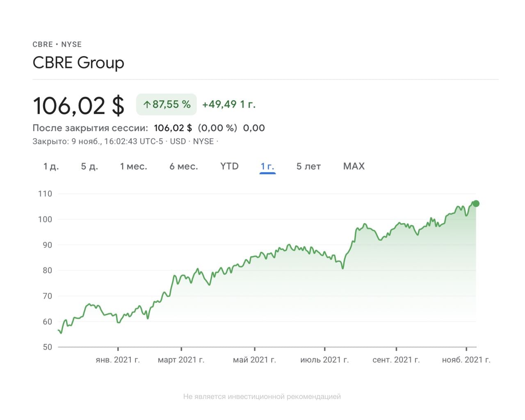This screenshot has height=420, width=525.
Task: Switch to the 1 мес. range
Action: pyautogui.click(x=133, y=166)
